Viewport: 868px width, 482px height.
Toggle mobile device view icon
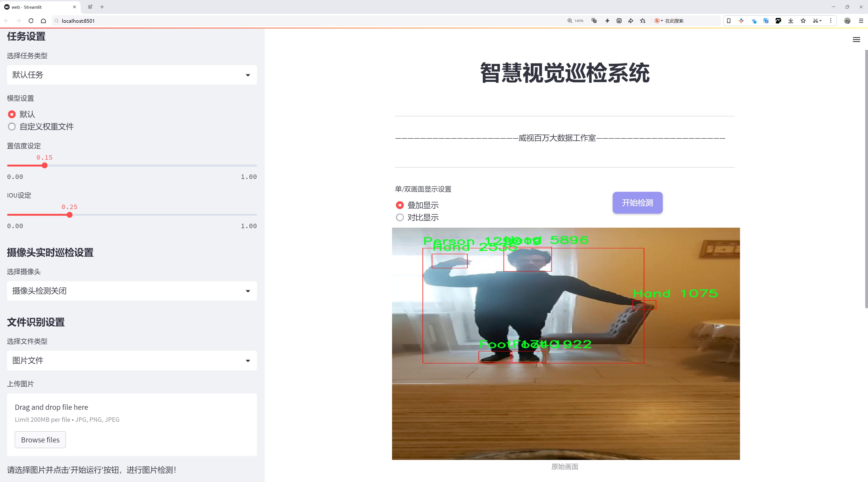729,21
